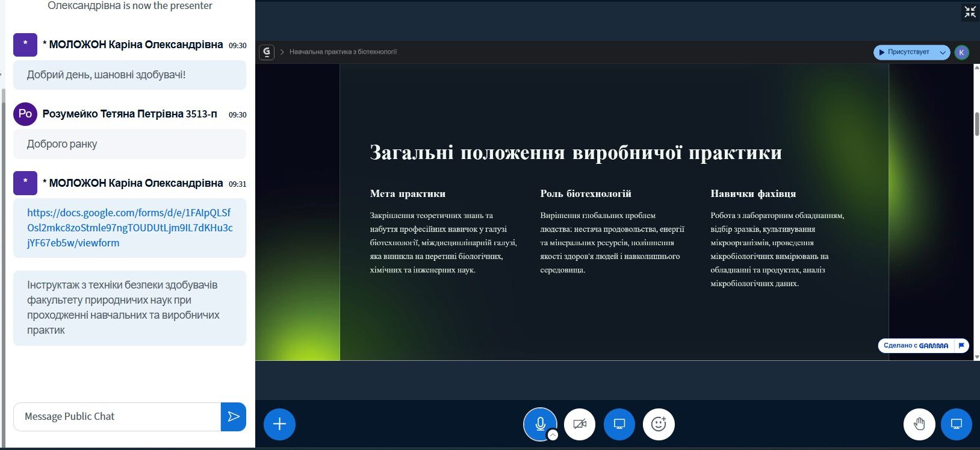Minimize the presentation with the top-right arrows icon

pyautogui.click(x=970, y=12)
